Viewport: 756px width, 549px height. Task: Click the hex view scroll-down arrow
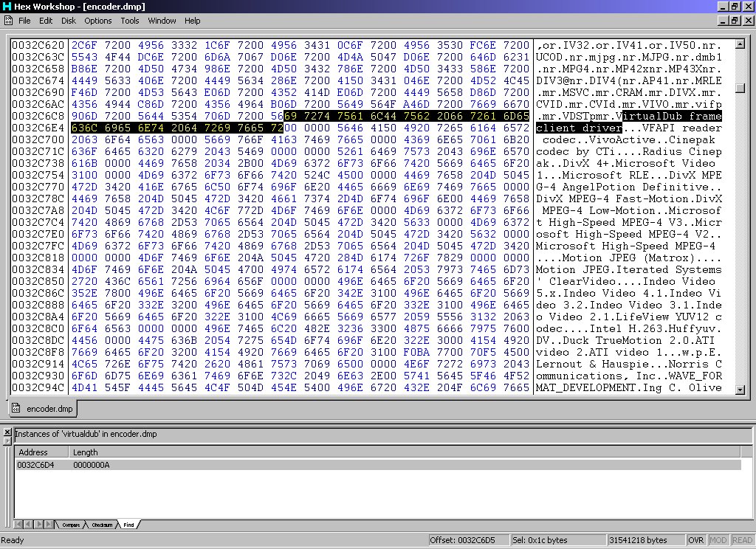[740, 390]
